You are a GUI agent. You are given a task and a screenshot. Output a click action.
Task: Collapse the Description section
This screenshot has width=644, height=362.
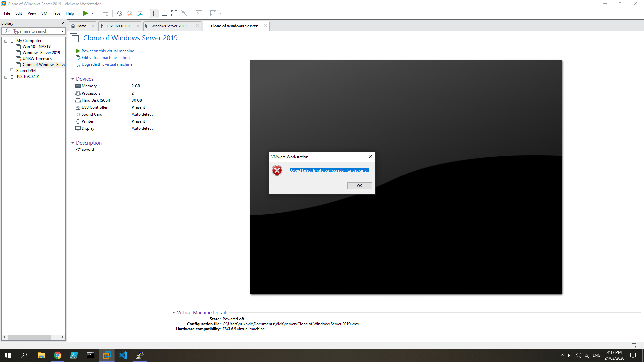(x=73, y=143)
